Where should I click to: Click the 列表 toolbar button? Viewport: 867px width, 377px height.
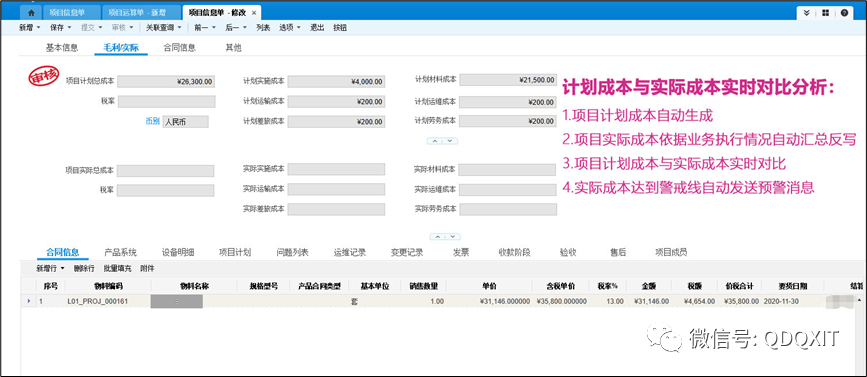[x=263, y=27]
